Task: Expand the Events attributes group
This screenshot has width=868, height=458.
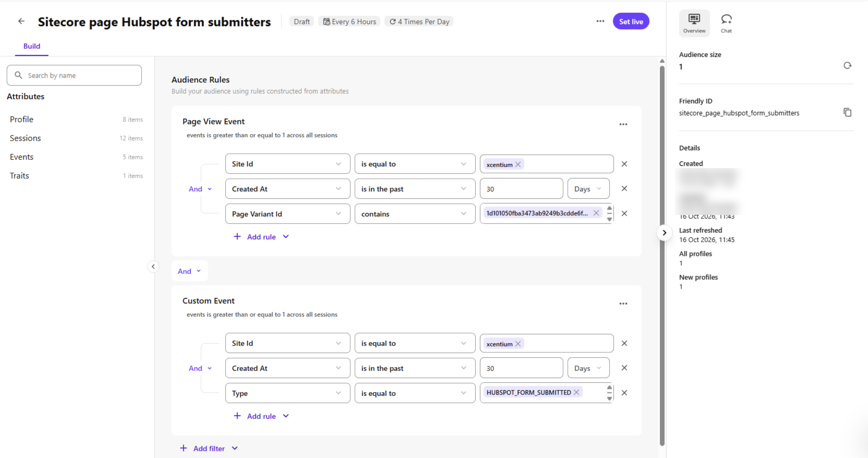Action: click(76, 157)
